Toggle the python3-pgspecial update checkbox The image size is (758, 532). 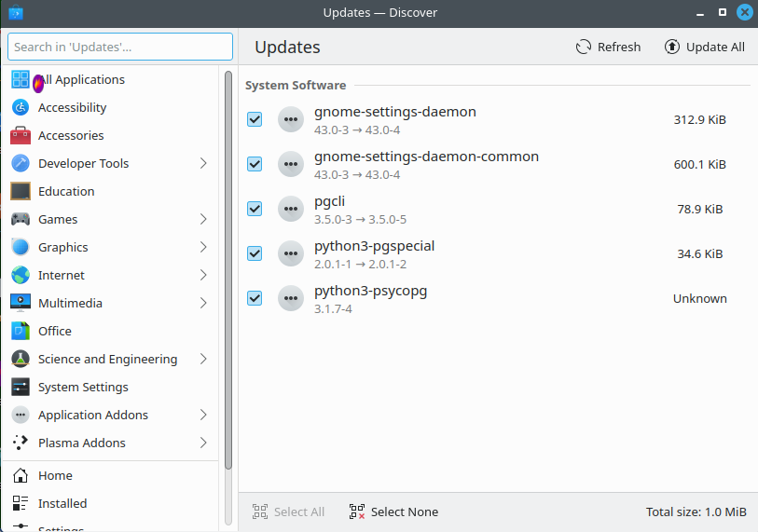coord(255,253)
